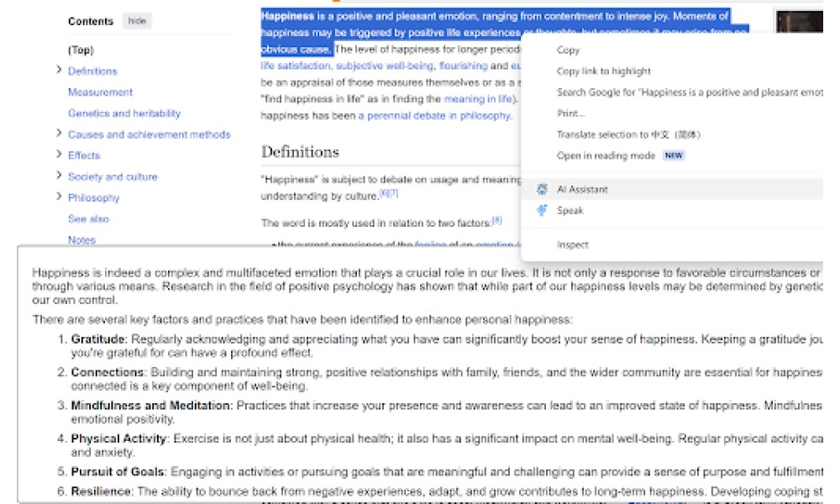Click the Resilience list item heading
Image resolution: width=840 pixels, height=504 pixels.
[101, 491]
